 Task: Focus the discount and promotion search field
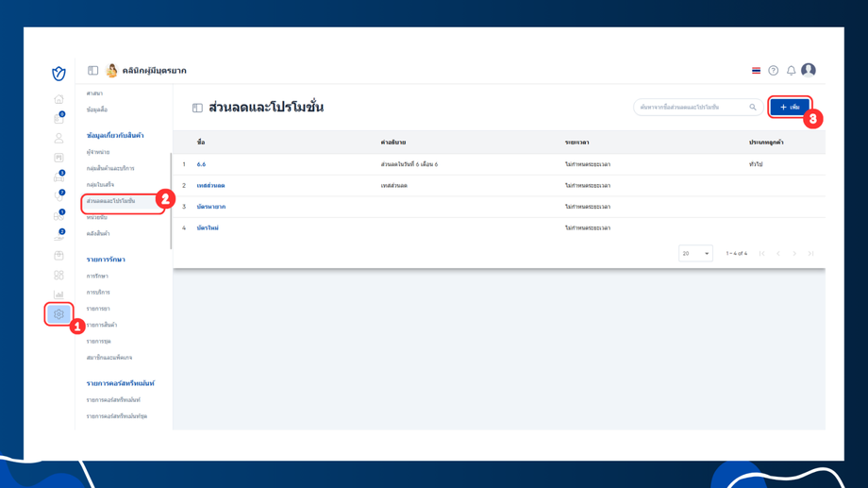point(697,107)
